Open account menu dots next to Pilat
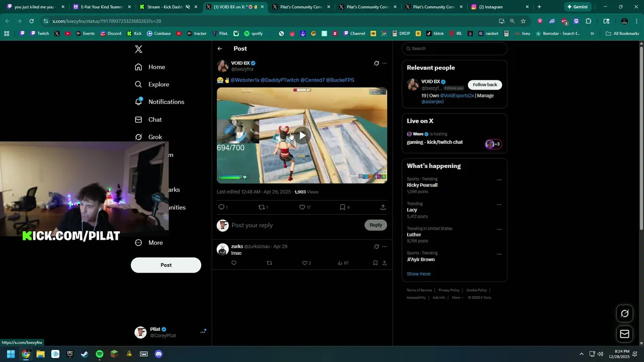This screenshot has width=644, height=362. (x=203, y=332)
